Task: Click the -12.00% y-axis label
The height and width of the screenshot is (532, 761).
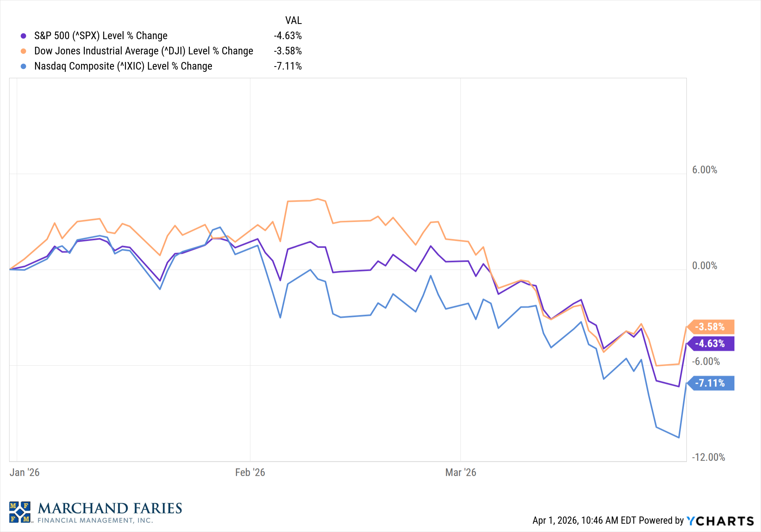Action: tap(708, 457)
